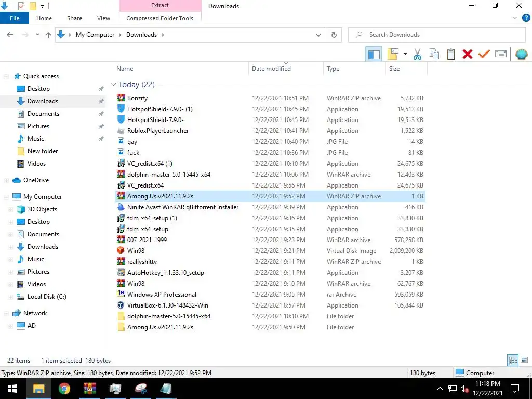Click the Windows Start button

click(x=12, y=389)
